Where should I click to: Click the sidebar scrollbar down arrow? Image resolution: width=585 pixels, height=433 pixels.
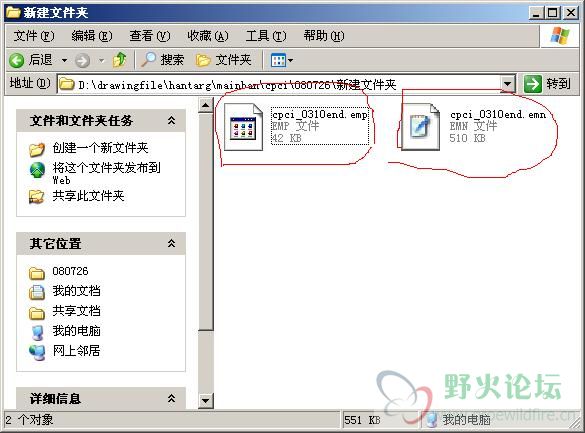coord(206,401)
